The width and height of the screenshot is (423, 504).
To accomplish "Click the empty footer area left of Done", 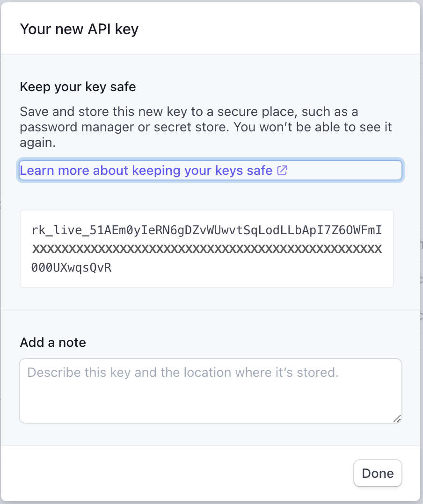I will tap(178, 473).
